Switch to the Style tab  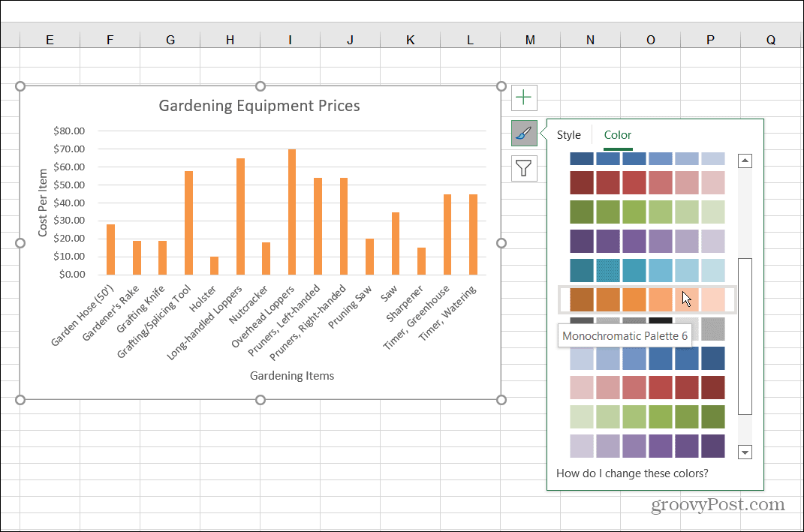click(568, 134)
